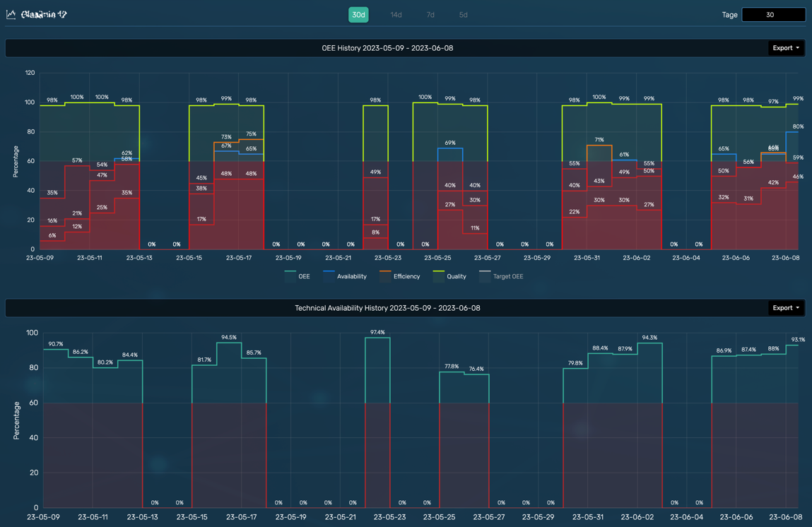Open Export dropdown for OEE History

click(x=786, y=48)
